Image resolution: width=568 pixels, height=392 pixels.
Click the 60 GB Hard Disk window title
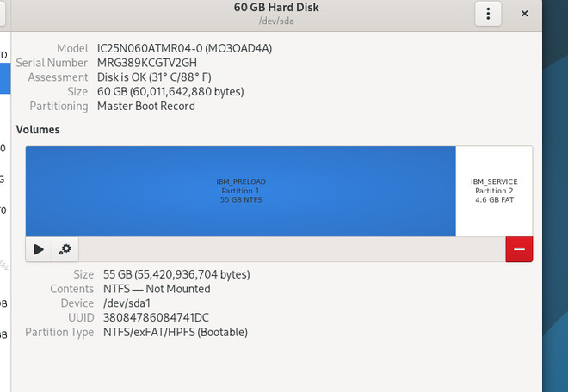[x=276, y=7]
